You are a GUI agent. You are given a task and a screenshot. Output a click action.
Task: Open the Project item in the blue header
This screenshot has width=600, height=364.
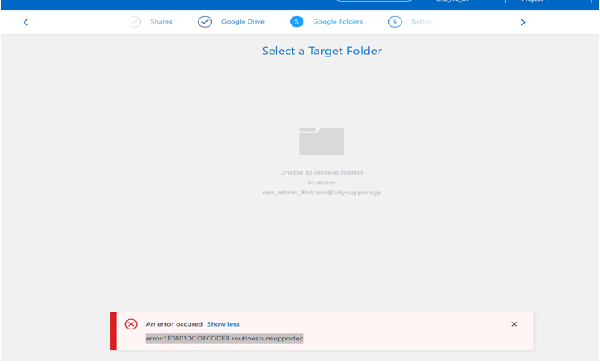[536, 1]
